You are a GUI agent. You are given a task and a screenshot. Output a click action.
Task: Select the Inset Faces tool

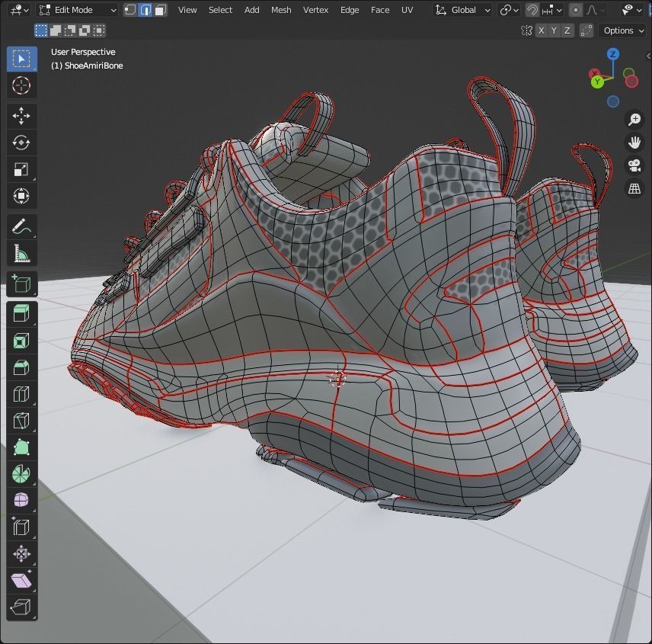(21, 340)
